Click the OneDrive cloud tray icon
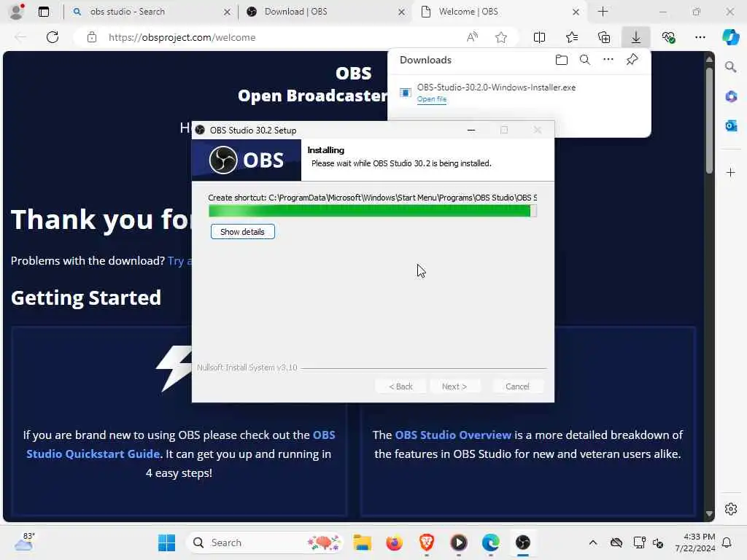The height and width of the screenshot is (560, 747). (616, 542)
